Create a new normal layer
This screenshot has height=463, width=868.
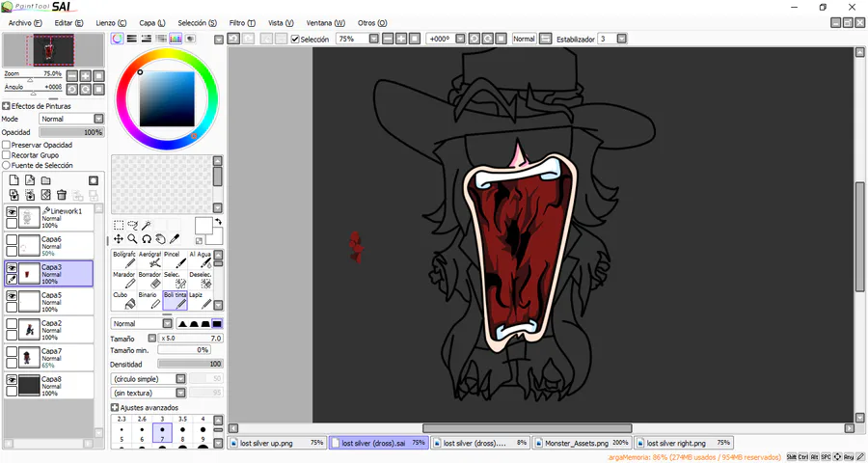tap(14, 180)
